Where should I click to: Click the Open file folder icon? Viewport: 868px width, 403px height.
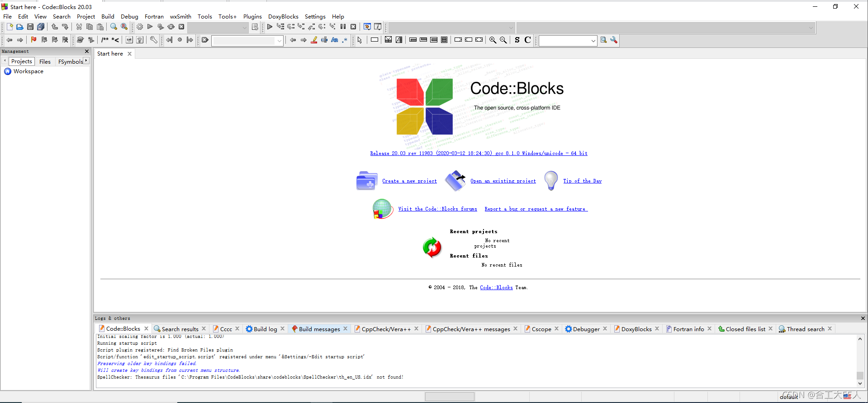pos(20,27)
